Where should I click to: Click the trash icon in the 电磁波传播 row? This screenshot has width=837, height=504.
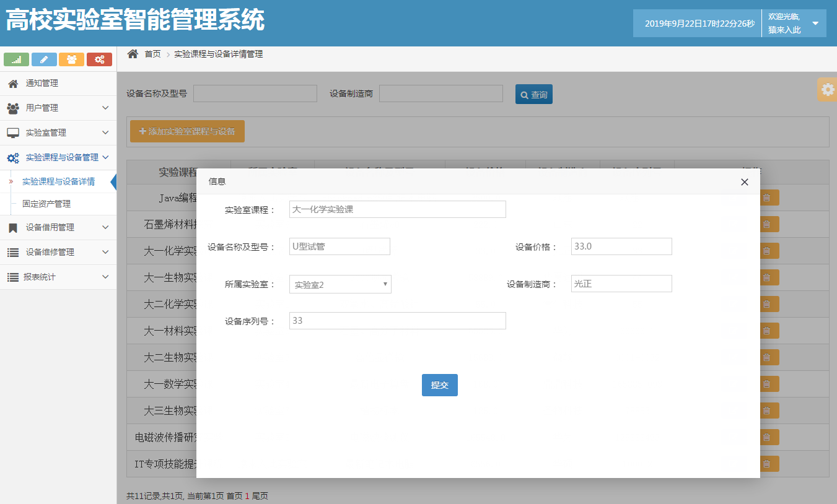767,437
